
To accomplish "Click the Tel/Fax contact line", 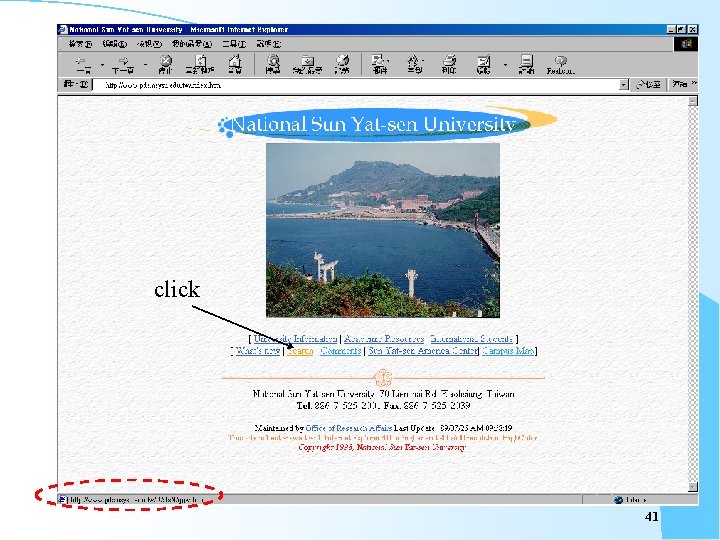I will [383, 405].
